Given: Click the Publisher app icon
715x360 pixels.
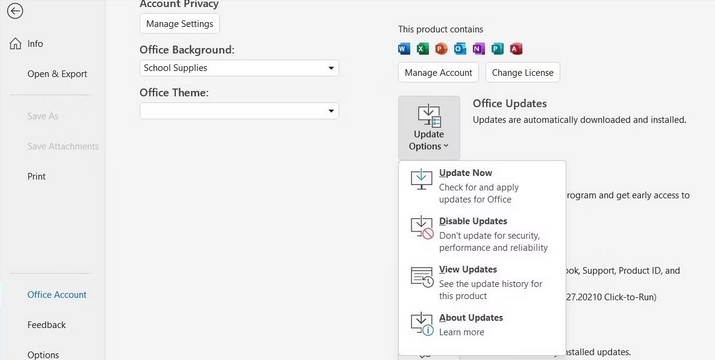Looking at the screenshot, I should point(497,49).
